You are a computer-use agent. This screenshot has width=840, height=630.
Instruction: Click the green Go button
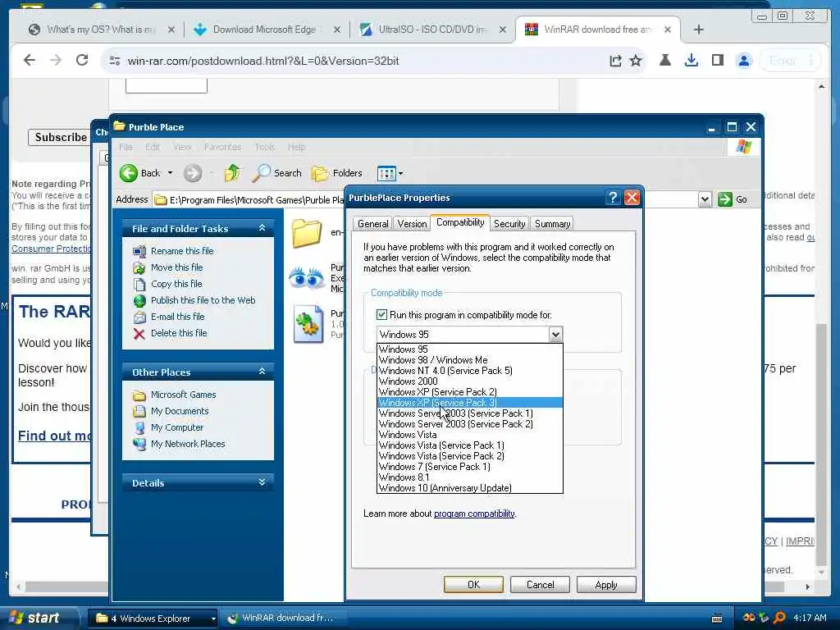tap(733, 199)
